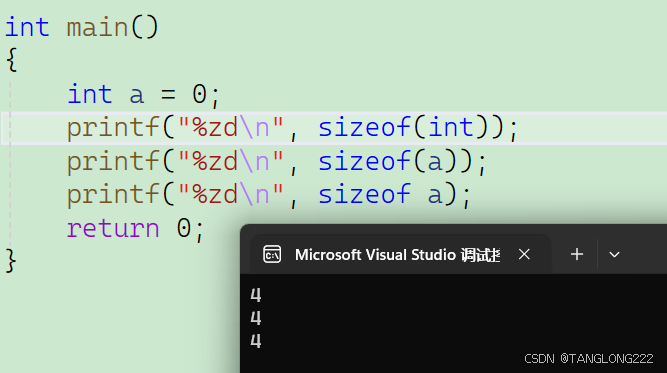Screen dimensions: 667x373
Task: Click the third output line 4 in console
Action: click(x=256, y=341)
